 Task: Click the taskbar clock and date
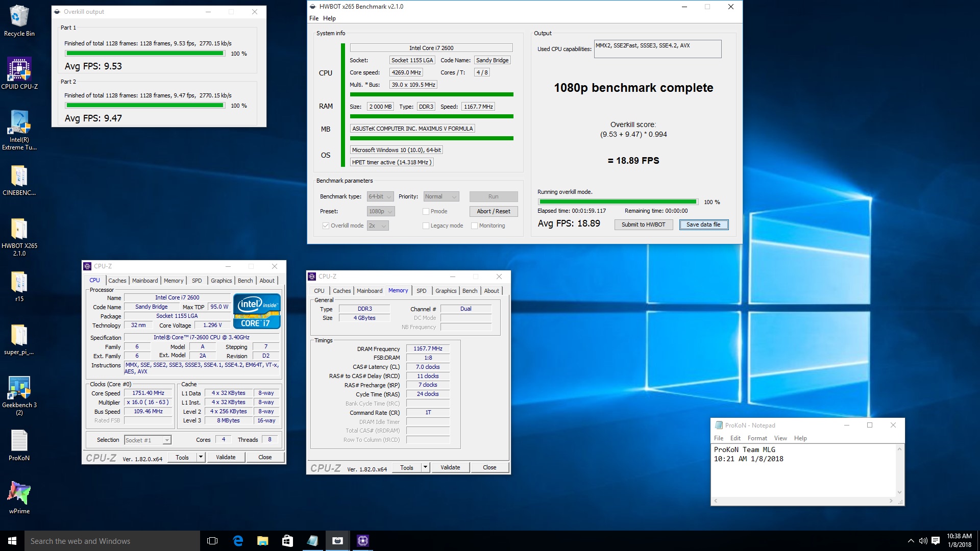pos(959,541)
